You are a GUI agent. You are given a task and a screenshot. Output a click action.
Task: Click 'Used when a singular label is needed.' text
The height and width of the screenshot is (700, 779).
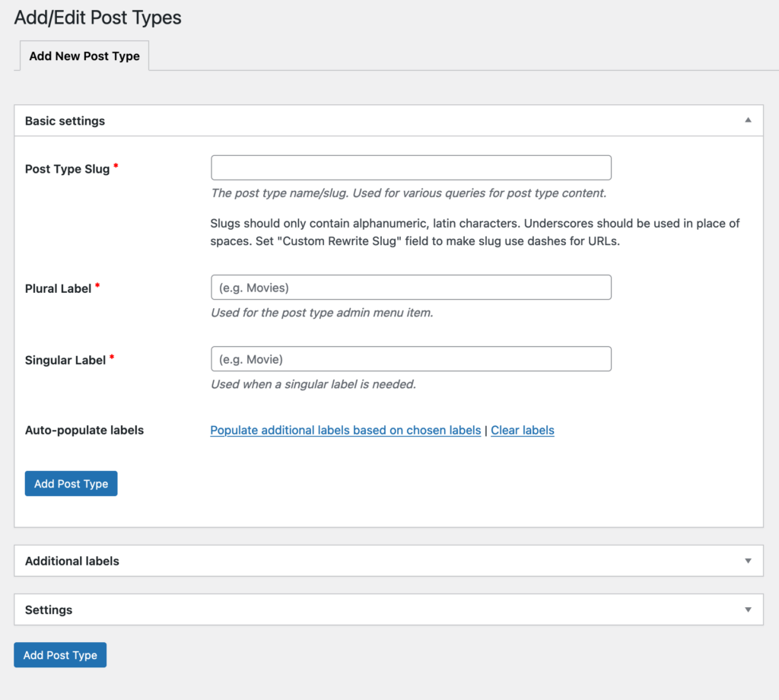click(313, 384)
